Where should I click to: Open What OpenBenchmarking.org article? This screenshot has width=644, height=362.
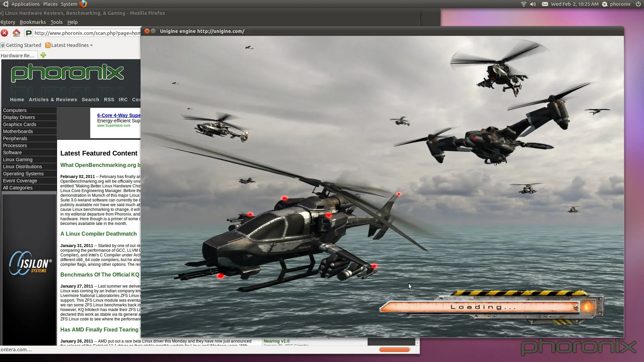pyautogui.click(x=100, y=165)
